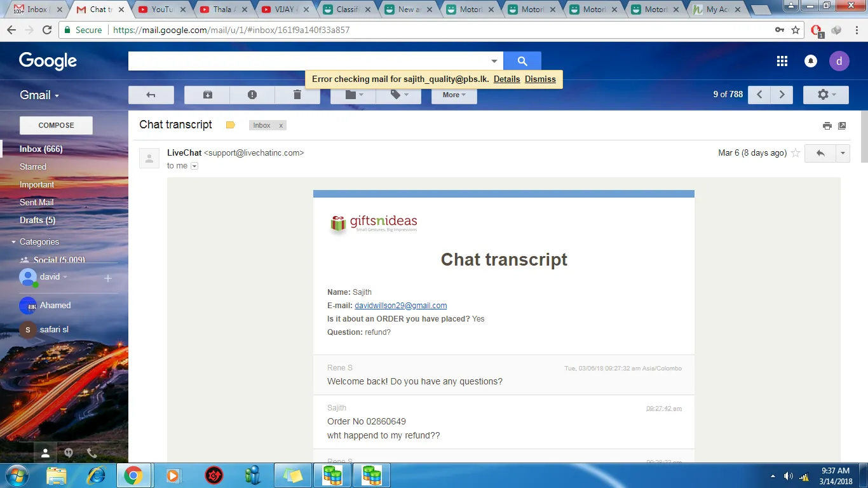Click the taskbar volume speaker icon
The image size is (868, 488).
coord(789,476)
